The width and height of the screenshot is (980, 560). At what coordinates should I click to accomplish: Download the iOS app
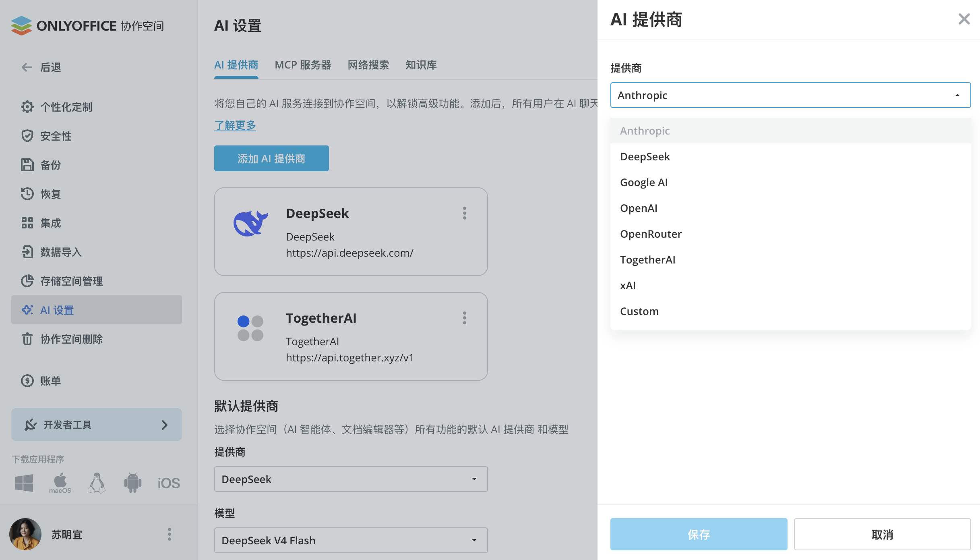coord(169,483)
